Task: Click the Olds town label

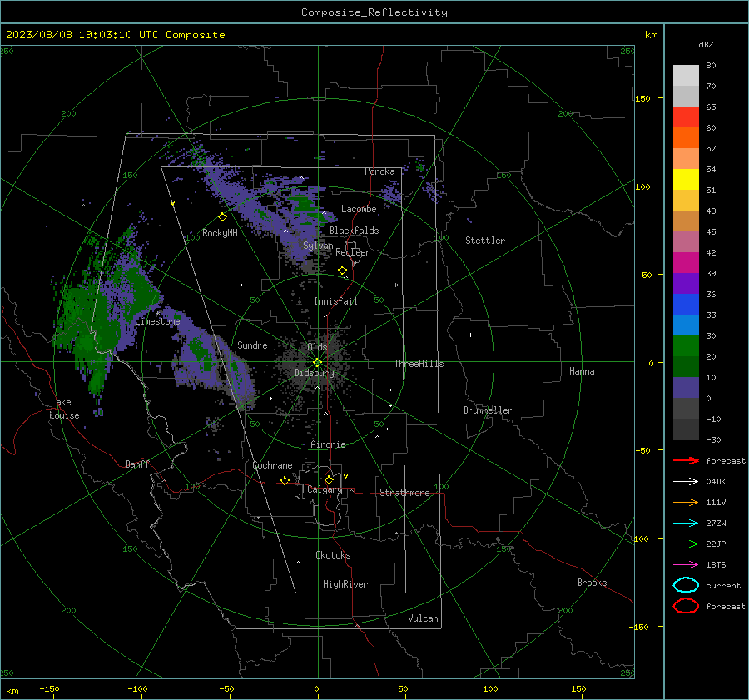Action: [x=317, y=347]
